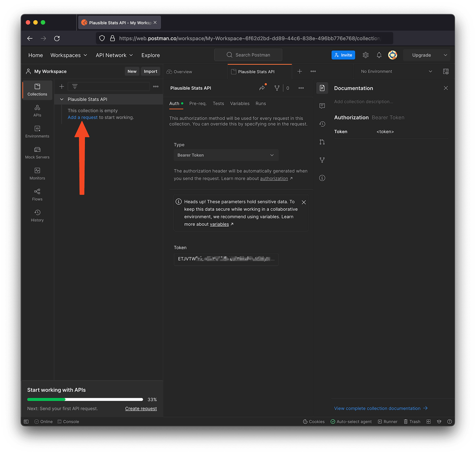Open the comments icon in right sidebar
The image size is (476, 454).
tap(322, 106)
